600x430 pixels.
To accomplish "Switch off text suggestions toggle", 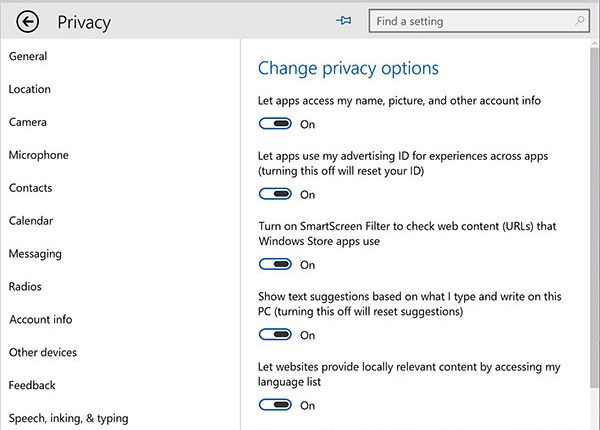I will (275, 335).
